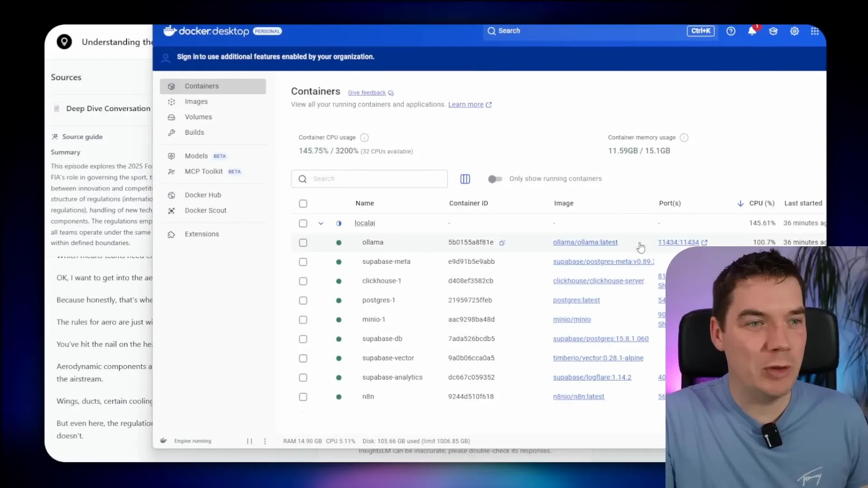This screenshot has height=488, width=868.
Task: Open MCP Toolkit in the sidebar
Action: coord(213,172)
